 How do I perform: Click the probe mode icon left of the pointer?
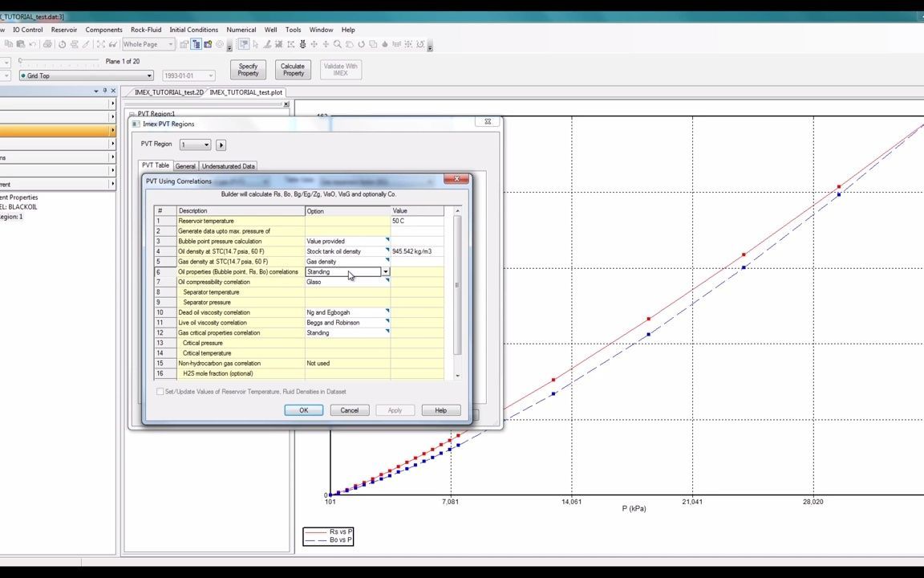click(x=243, y=44)
